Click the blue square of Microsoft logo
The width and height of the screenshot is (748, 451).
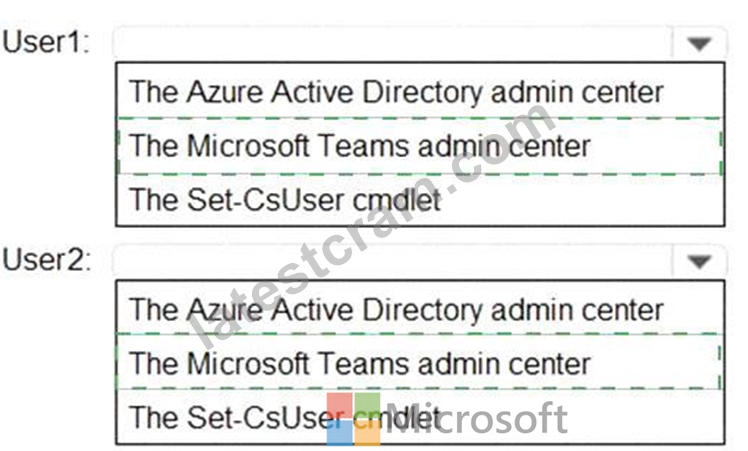[x=340, y=433]
